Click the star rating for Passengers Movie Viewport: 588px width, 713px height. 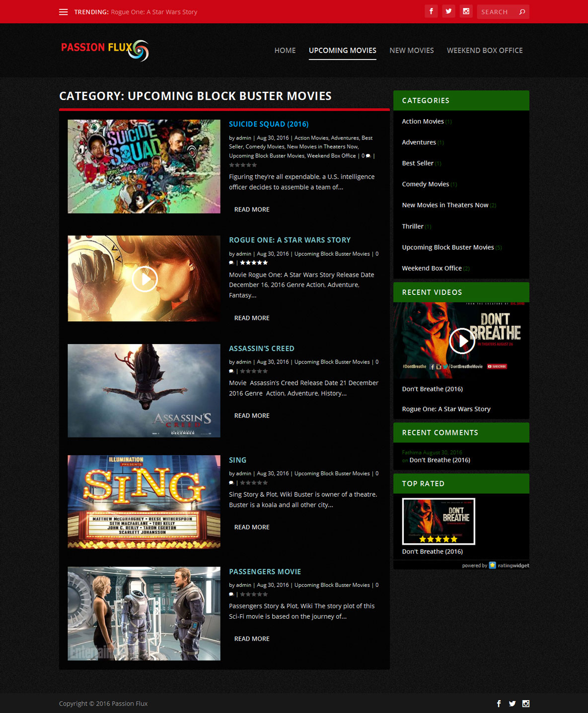click(x=254, y=594)
